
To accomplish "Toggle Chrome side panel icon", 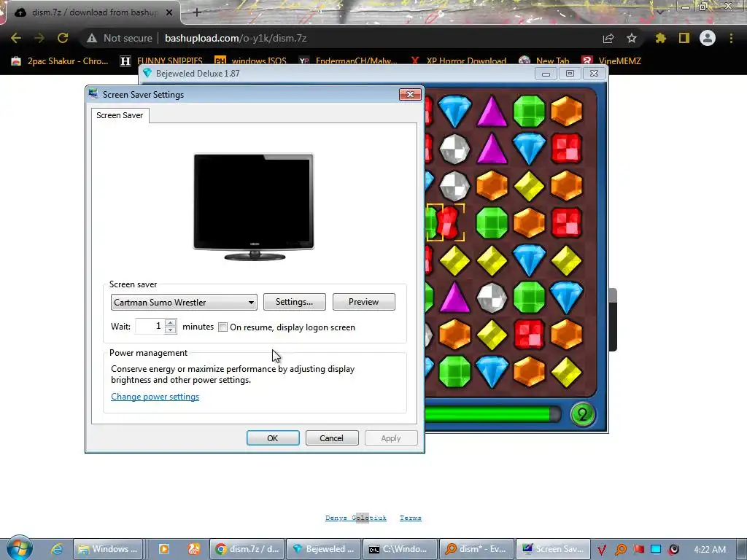I will point(684,38).
